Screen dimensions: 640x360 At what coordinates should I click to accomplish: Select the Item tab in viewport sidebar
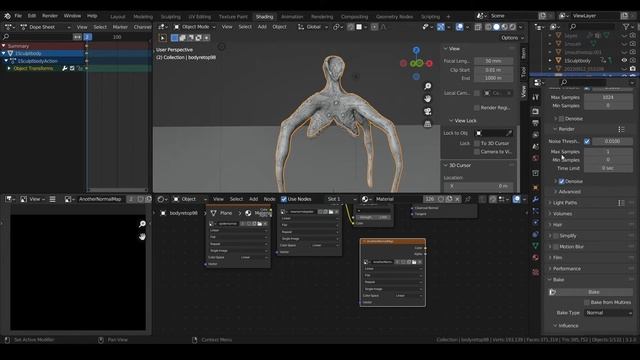click(x=523, y=53)
